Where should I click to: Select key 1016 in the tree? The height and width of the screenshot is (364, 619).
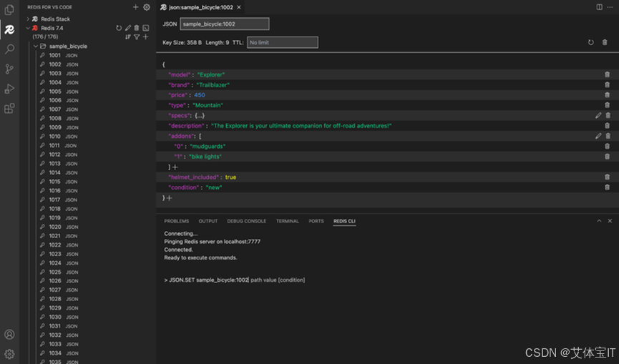[55, 190]
